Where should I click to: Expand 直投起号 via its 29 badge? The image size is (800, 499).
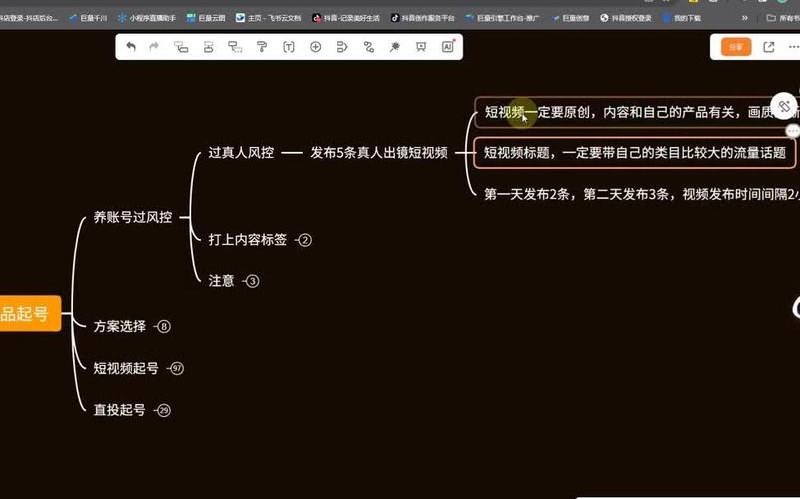click(x=163, y=410)
